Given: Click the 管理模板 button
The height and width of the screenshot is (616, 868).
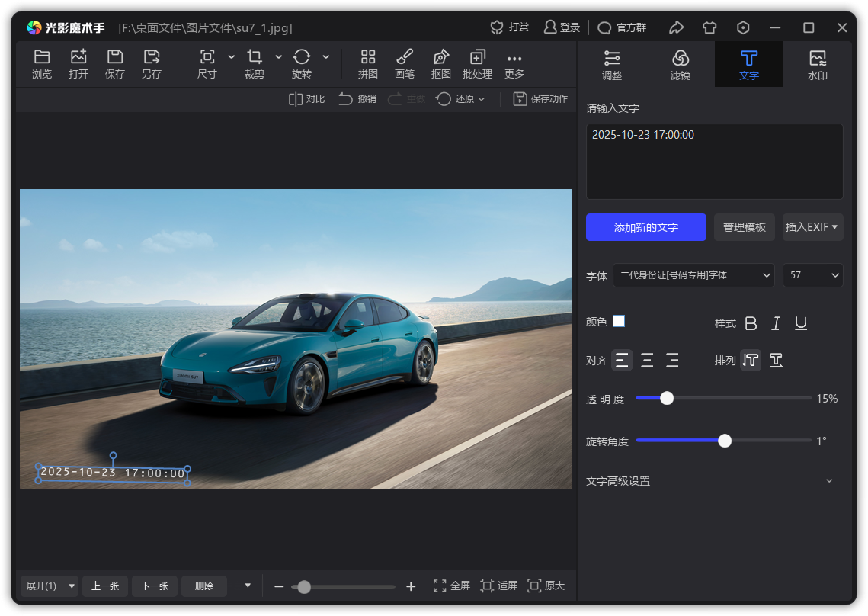Looking at the screenshot, I should point(744,227).
